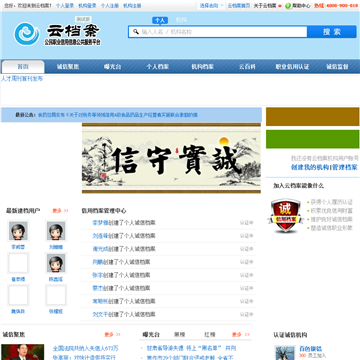This screenshot has width=360, height=360.
Task: Click the 信守實誠 calligraphy banner
Action: point(171,158)
